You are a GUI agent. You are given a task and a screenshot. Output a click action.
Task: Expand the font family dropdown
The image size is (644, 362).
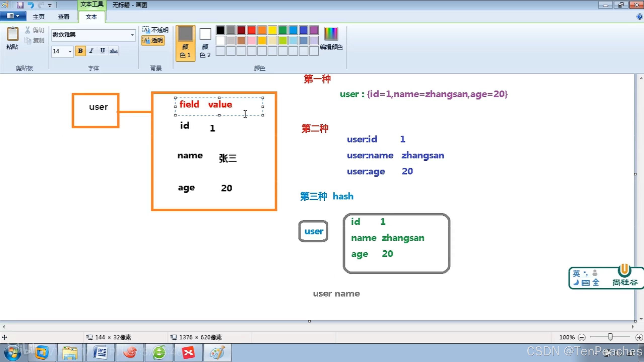(132, 35)
